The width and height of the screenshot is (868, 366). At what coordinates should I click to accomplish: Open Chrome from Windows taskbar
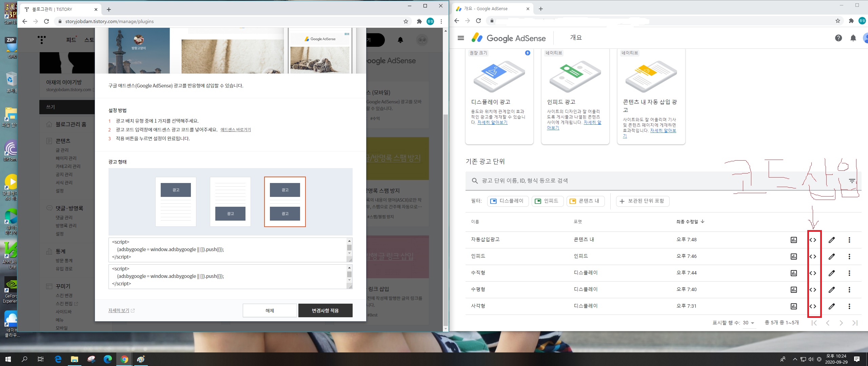pyautogui.click(x=124, y=359)
